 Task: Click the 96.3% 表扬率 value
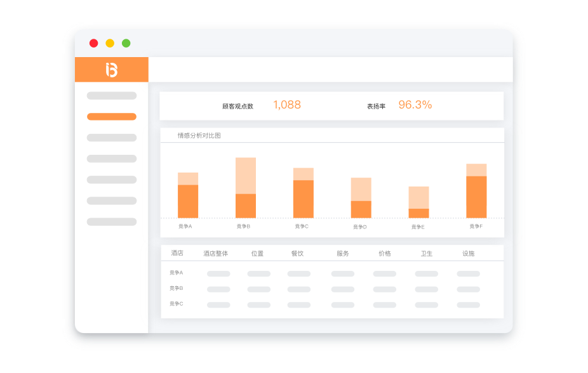coord(415,105)
